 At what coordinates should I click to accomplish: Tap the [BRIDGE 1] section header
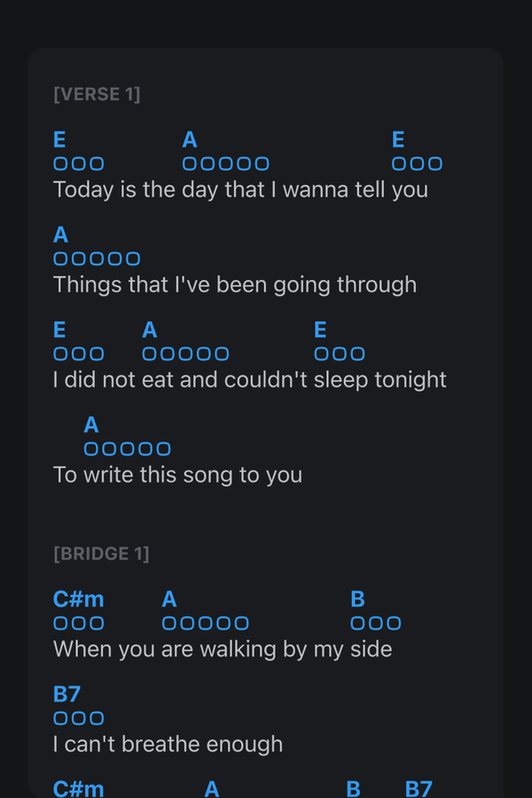[x=101, y=553]
